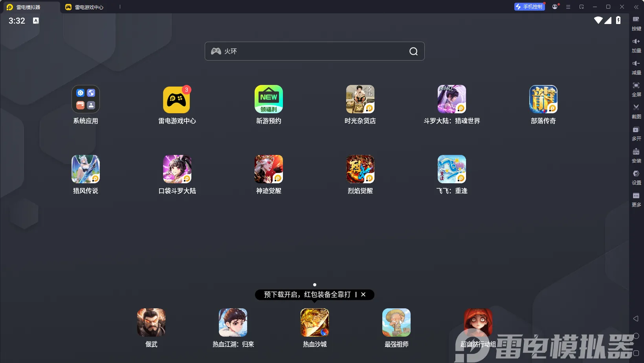Click the battery status icon
Viewport: 644px width, 363px height.
618,20
